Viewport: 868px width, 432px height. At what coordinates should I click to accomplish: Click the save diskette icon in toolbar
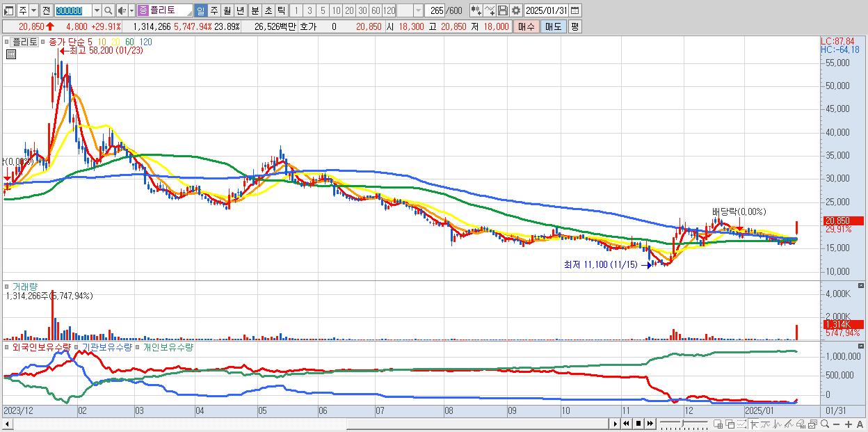coord(503,10)
